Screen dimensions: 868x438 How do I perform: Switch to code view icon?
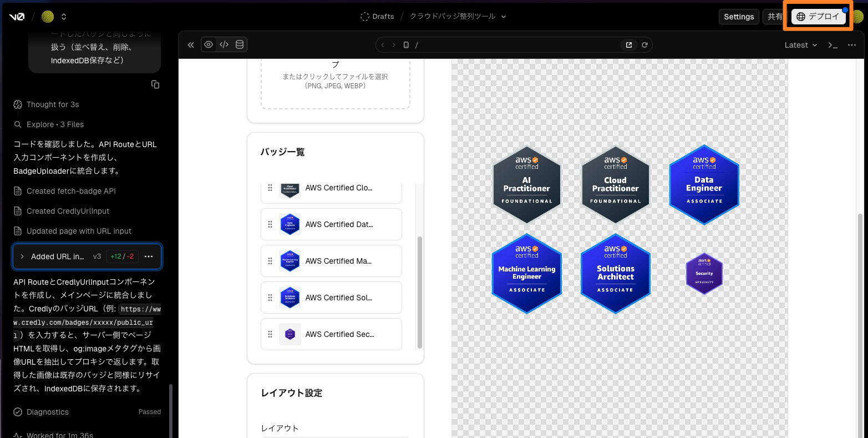(x=224, y=45)
